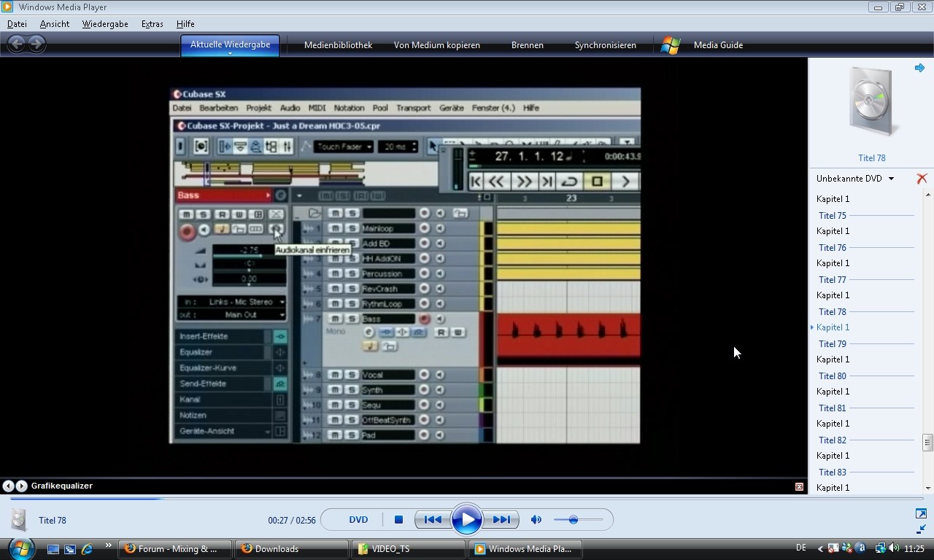Viewport: 934px width, 560px height.
Task: Click the DVD cover art thumbnail
Action: click(x=871, y=101)
